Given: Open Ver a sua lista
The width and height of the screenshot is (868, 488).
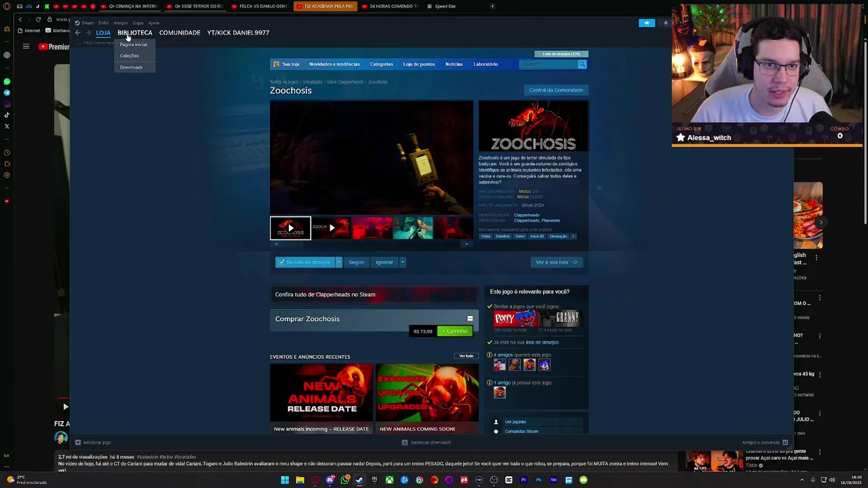Looking at the screenshot, I should pos(557,262).
